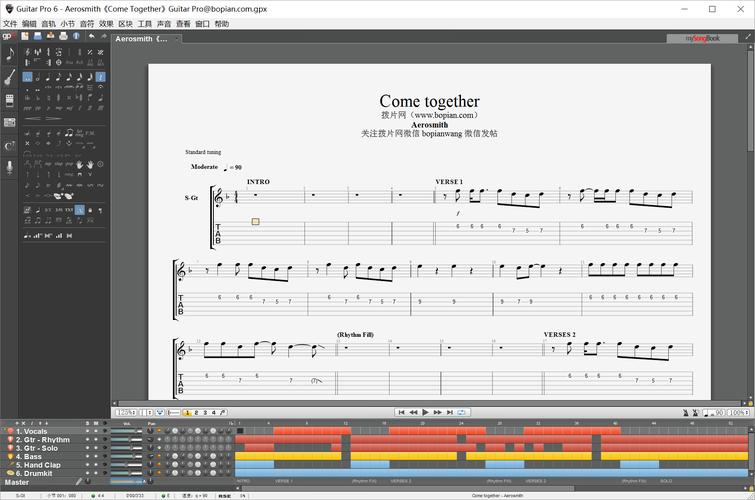The image size is (755, 500).
Task: Select the rest tool highlighted in blue
Action: click(100, 77)
